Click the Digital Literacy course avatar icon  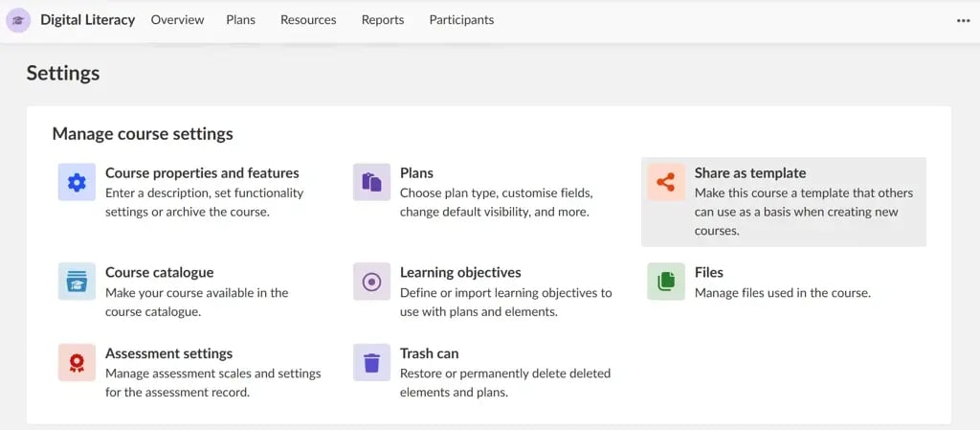click(18, 20)
